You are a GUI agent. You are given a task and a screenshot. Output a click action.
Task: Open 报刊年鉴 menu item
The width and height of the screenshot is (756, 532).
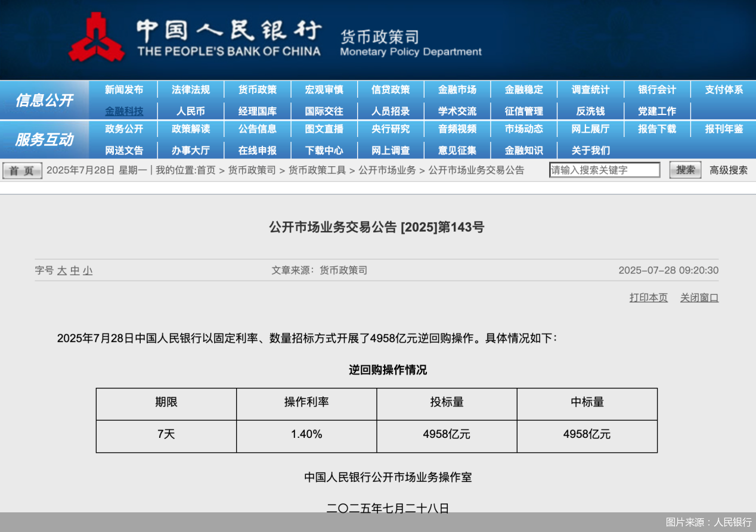724,129
